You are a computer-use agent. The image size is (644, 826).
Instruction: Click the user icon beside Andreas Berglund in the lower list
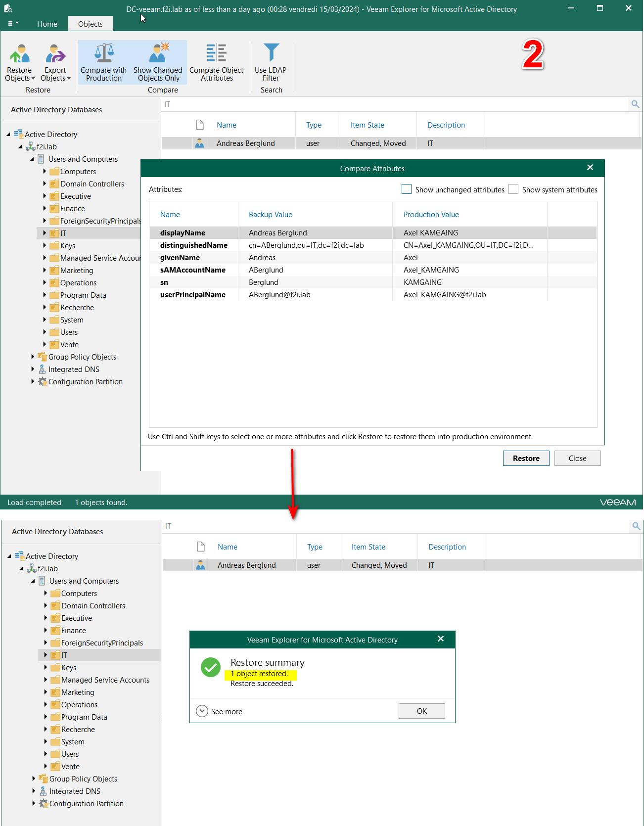(201, 565)
